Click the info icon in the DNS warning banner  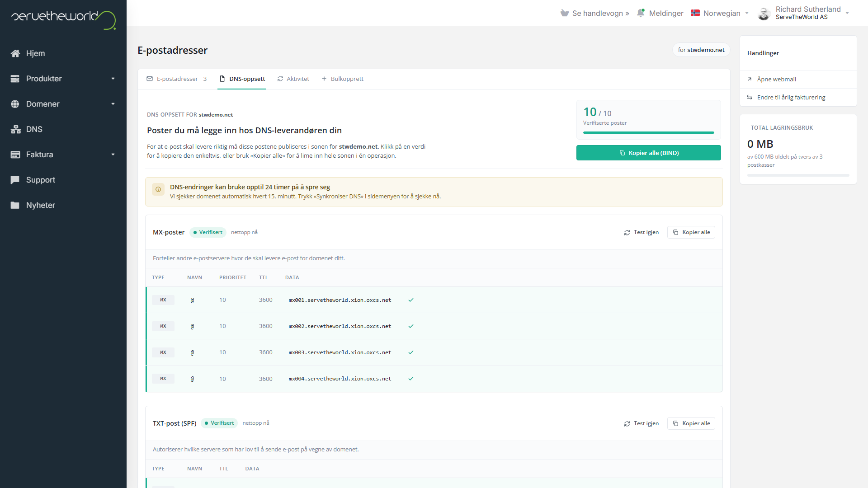[x=158, y=190]
